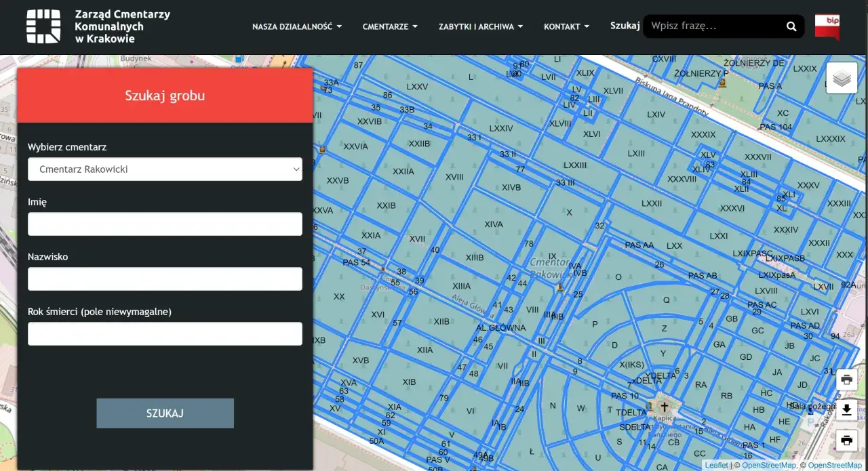Select section XXVB on the map
Image resolution: width=868 pixels, height=471 pixels.
(338, 181)
